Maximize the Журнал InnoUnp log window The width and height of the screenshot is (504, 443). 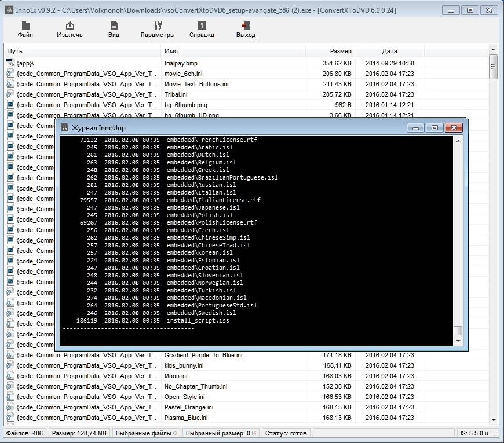[x=434, y=128]
